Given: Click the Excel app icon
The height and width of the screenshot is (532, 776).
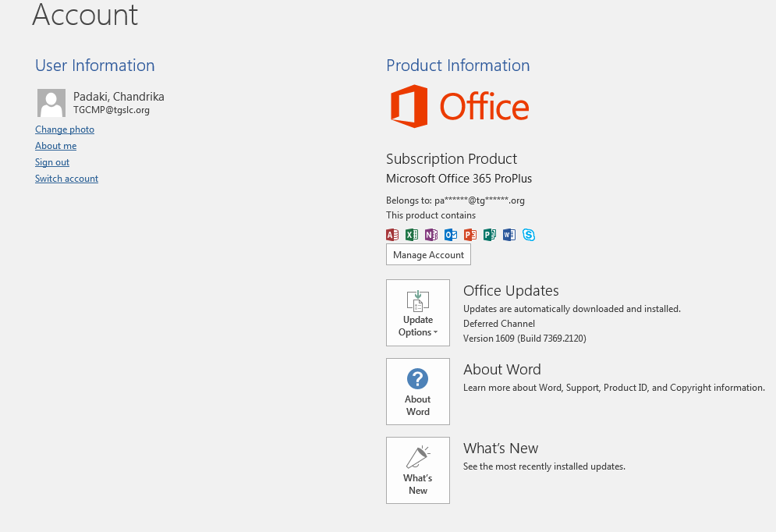Looking at the screenshot, I should coord(412,235).
